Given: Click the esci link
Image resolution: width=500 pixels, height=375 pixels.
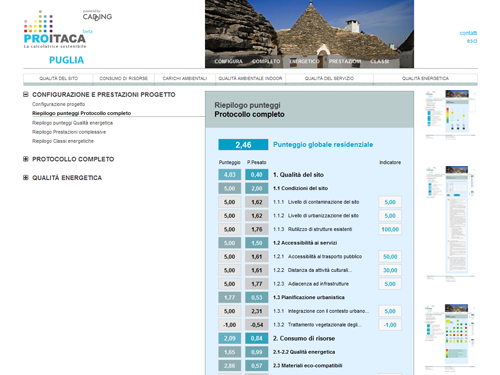Looking at the screenshot, I should click(x=472, y=41).
